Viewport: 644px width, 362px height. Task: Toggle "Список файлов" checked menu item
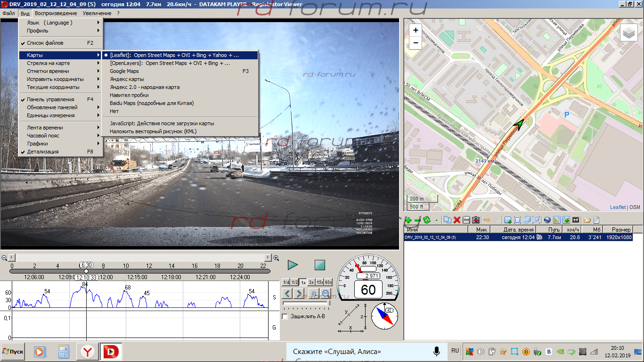(x=45, y=43)
